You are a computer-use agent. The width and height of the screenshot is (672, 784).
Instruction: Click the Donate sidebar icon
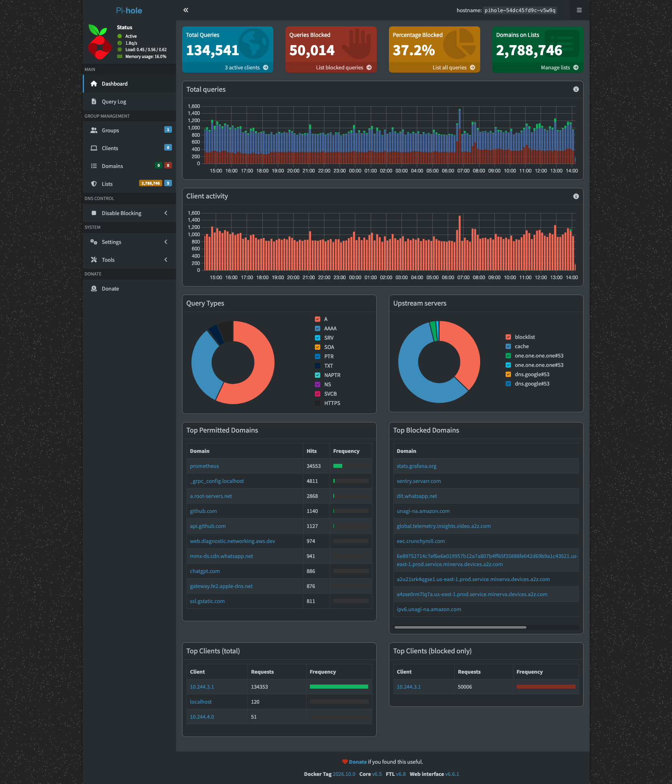(94, 289)
